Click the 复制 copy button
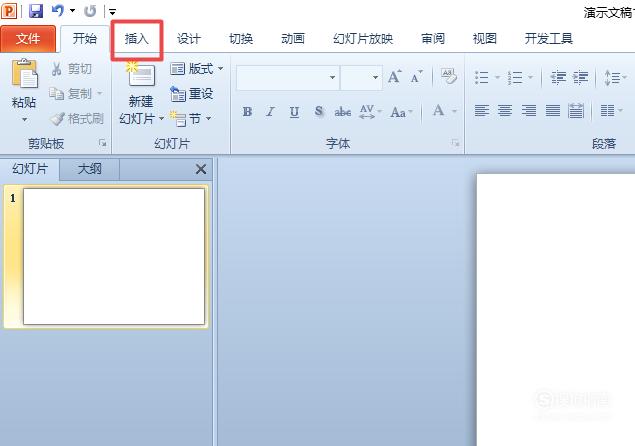This screenshot has height=446, width=635. click(x=71, y=94)
